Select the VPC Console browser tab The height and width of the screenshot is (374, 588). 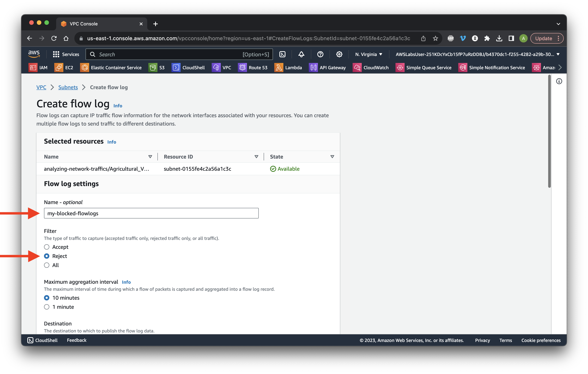[102, 24]
